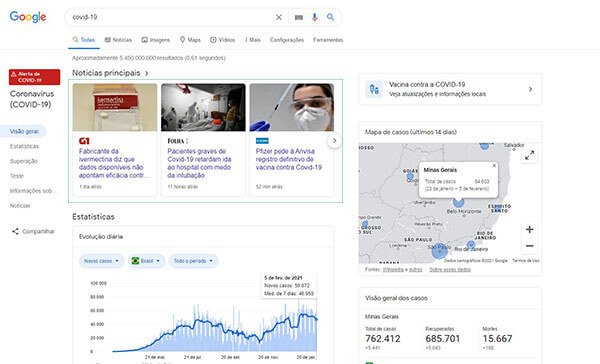Screen dimensions: 600x364
Task: Click the Evolução diária chart heading
Action: click(x=101, y=237)
